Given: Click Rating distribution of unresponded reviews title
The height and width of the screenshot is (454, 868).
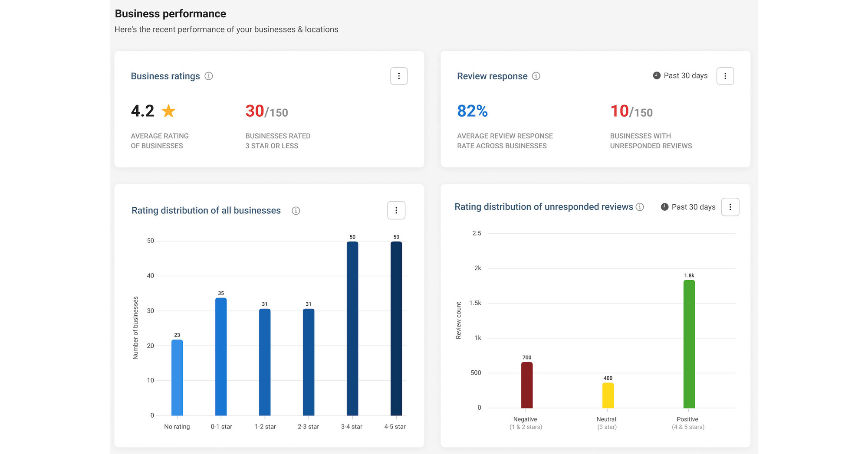Looking at the screenshot, I should click(x=544, y=207).
